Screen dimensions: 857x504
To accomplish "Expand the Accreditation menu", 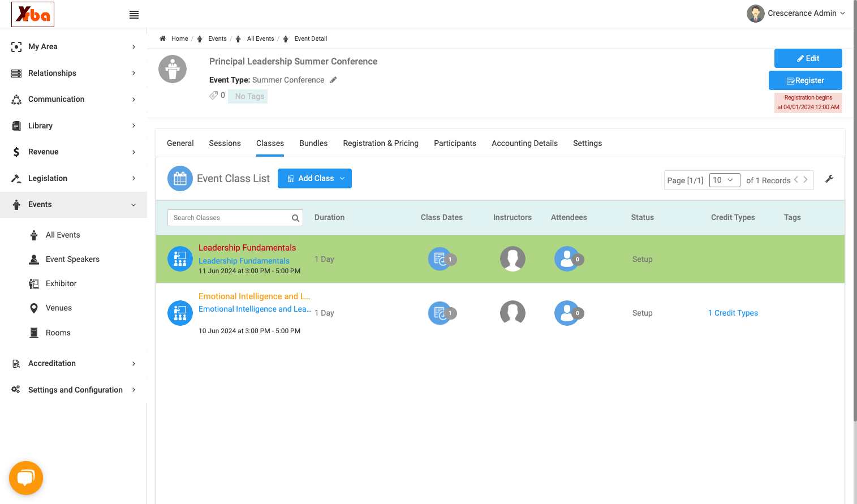I will pos(74,363).
